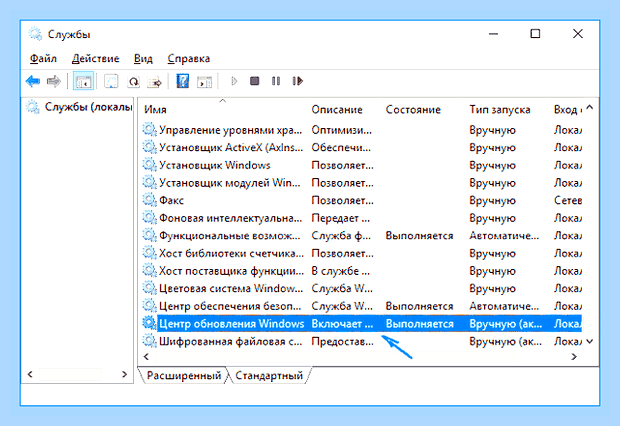Sort by Состояние column header

pos(413,110)
